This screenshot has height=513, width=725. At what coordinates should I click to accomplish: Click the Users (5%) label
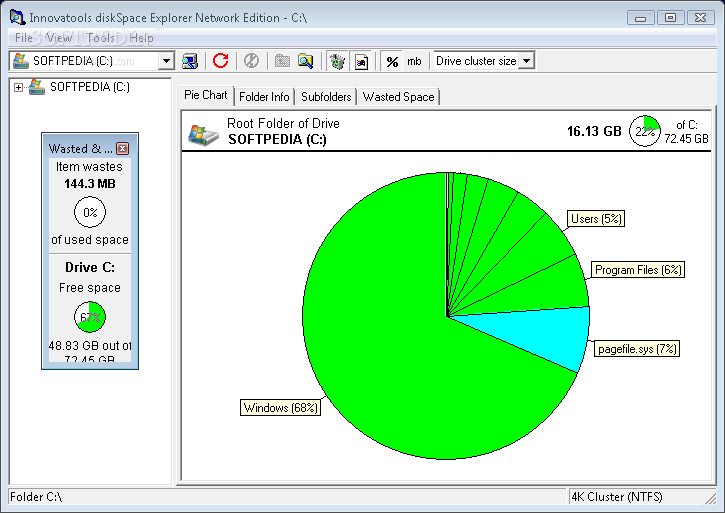point(596,218)
